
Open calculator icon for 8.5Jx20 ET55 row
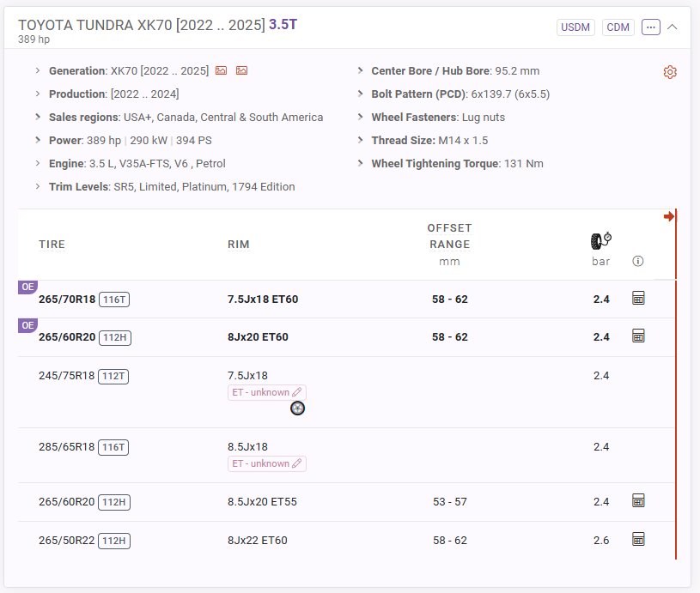[x=638, y=500]
